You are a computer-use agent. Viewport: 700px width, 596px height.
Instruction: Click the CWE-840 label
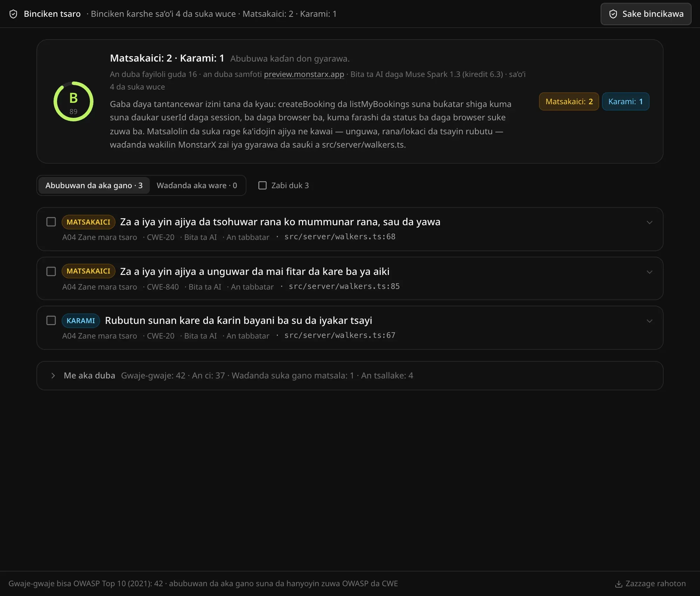(x=163, y=287)
